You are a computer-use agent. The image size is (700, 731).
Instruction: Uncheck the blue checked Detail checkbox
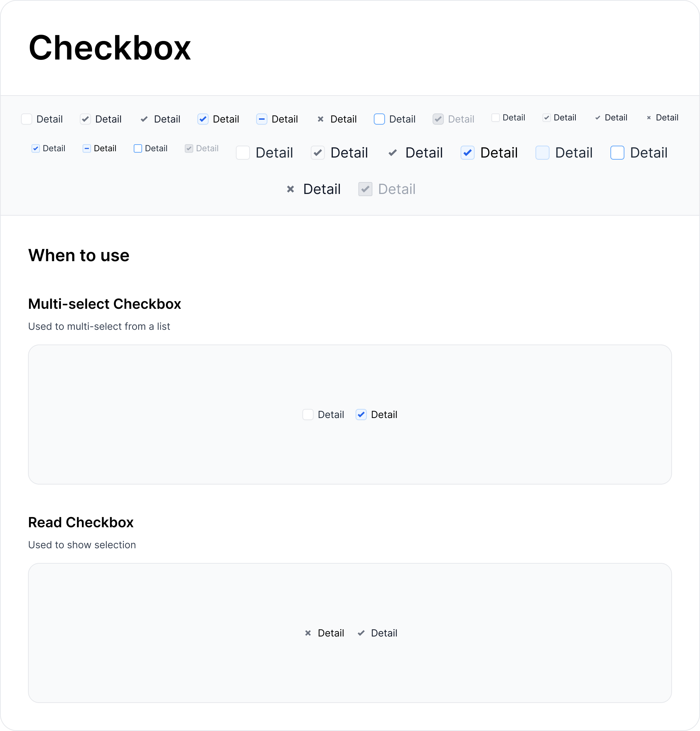(203, 119)
